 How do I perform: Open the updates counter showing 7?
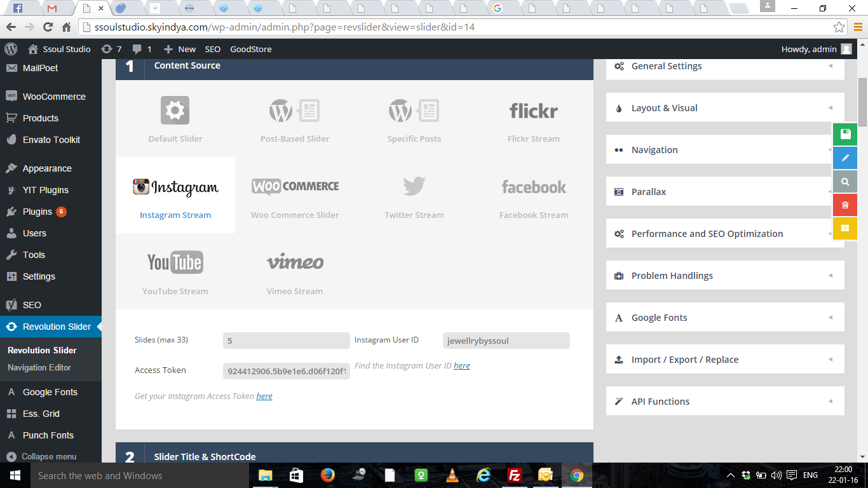point(111,49)
